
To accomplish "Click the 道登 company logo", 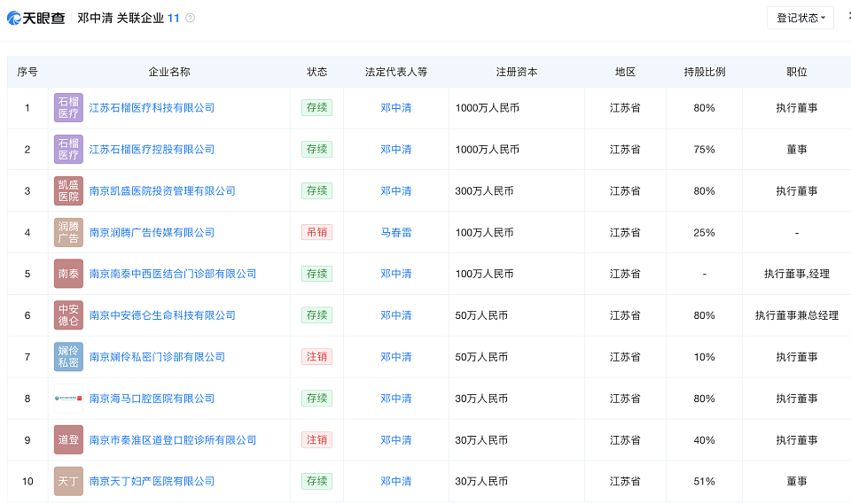I will pyautogui.click(x=68, y=439).
